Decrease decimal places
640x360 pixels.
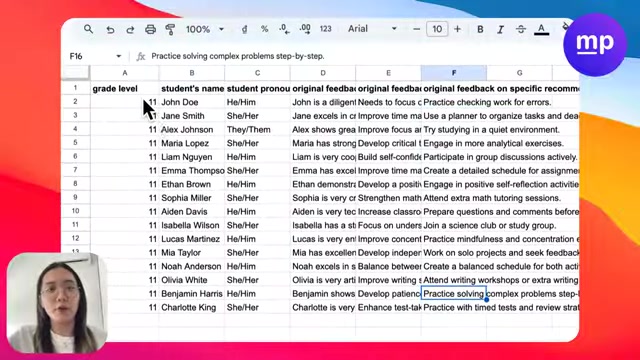284,29
